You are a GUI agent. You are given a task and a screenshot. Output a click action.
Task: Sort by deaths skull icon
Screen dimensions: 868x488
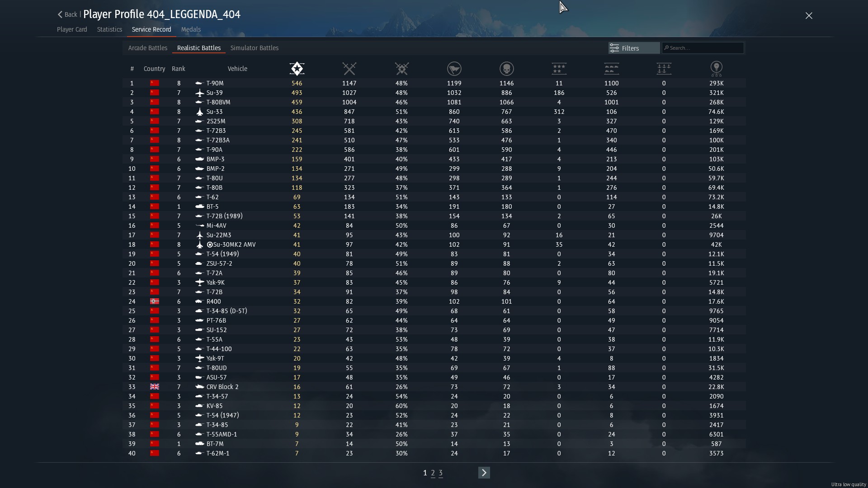[506, 69]
